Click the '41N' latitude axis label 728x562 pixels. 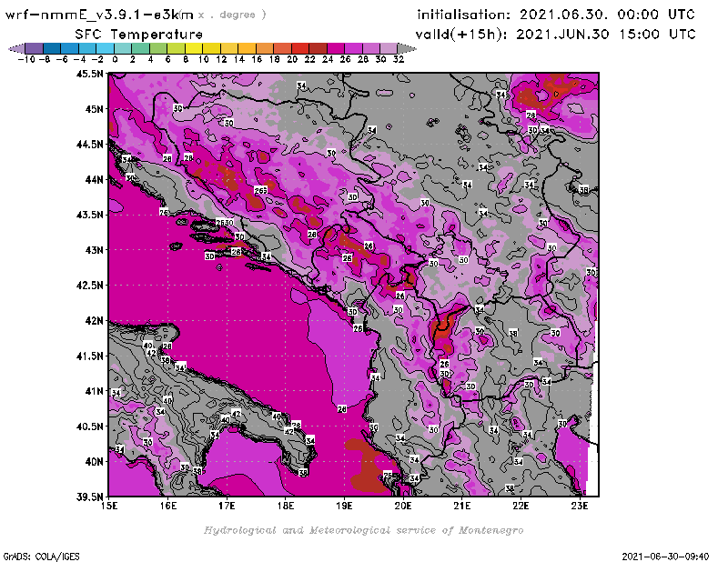click(95, 391)
